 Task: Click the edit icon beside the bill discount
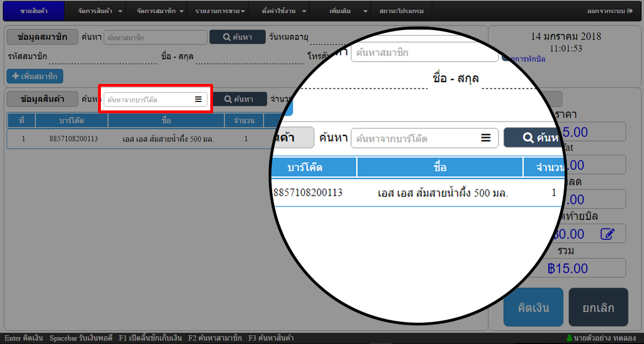[607, 234]
